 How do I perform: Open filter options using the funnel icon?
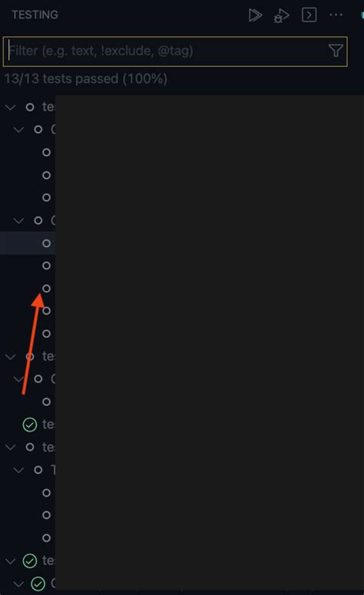point(336,51)
